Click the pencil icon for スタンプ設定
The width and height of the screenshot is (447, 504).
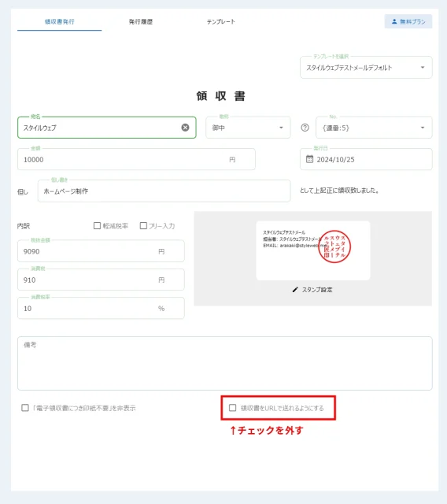pos(295,290)
